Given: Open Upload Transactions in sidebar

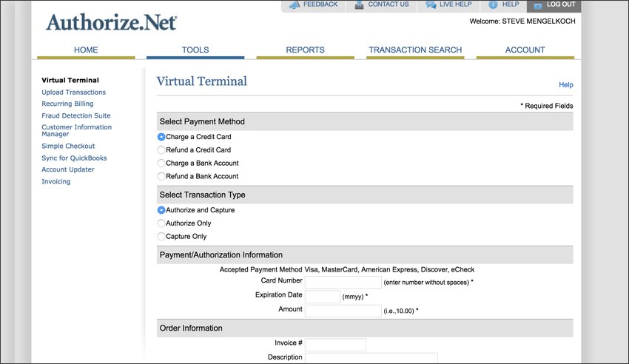Looking at the screenshot, I should [x=74, y=92].
